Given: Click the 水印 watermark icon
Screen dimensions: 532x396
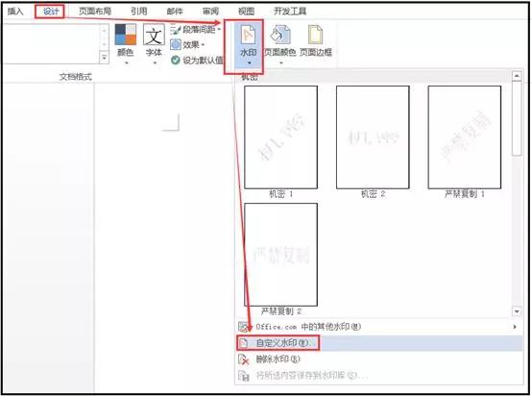Looking at the screenshot, I should pyautogui.click(x=248, y=35).
